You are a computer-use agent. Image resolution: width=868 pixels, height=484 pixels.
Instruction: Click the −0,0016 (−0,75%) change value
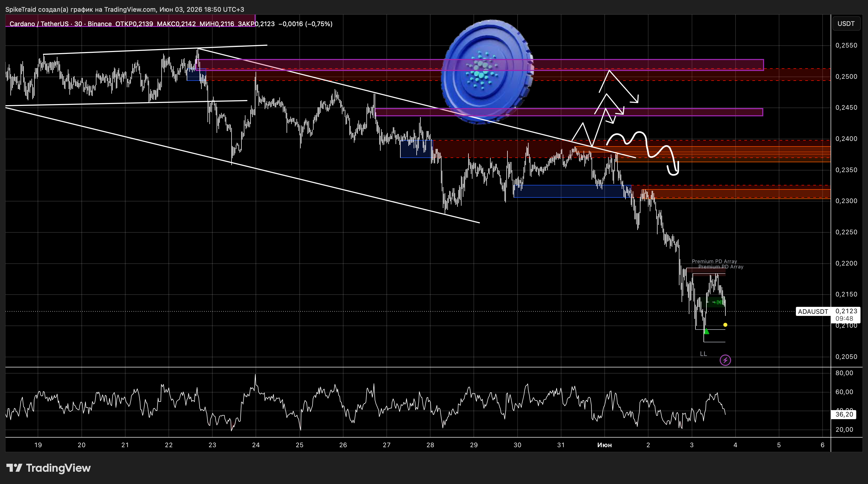click(x=305, y=24)
